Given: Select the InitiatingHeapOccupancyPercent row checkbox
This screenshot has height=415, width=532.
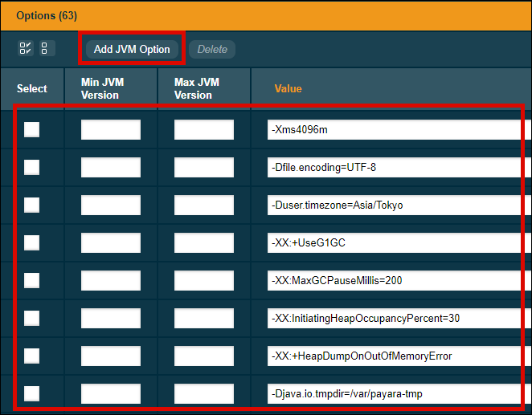Looking at the screenshot, I should [31, 318].
